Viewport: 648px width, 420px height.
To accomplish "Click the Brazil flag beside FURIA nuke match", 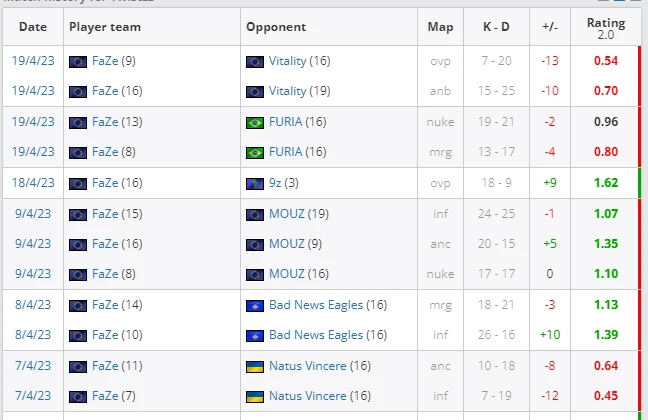I will point(255,123).
